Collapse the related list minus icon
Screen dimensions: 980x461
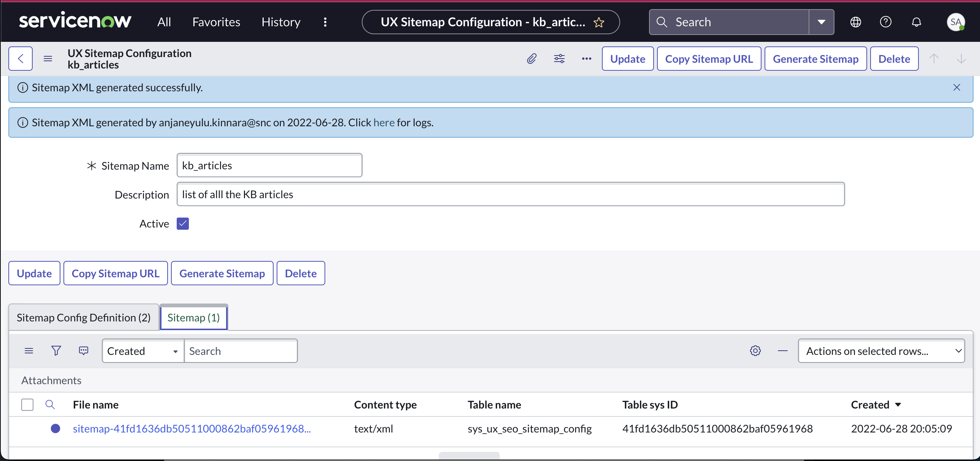tap(782, 351)
